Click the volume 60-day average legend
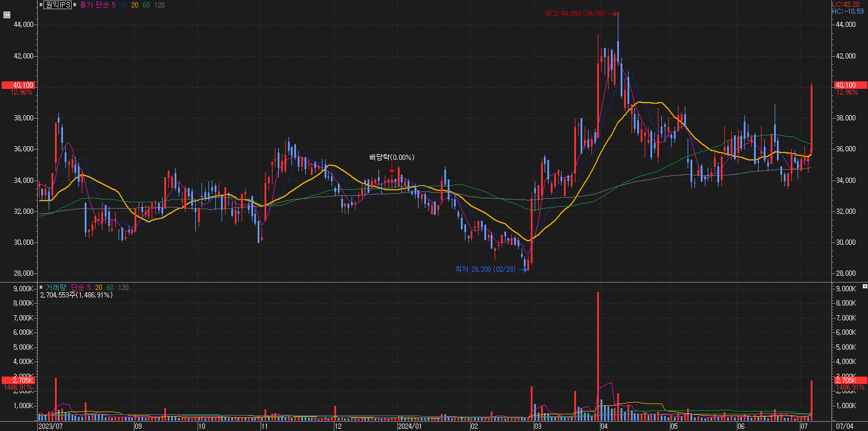 pos(110,287)
